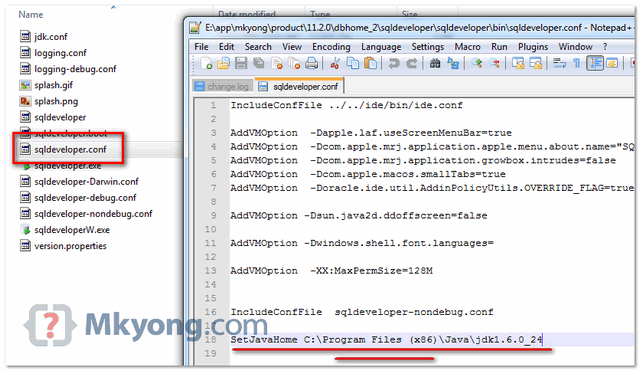Open the Edit menu

coord(226,47)
